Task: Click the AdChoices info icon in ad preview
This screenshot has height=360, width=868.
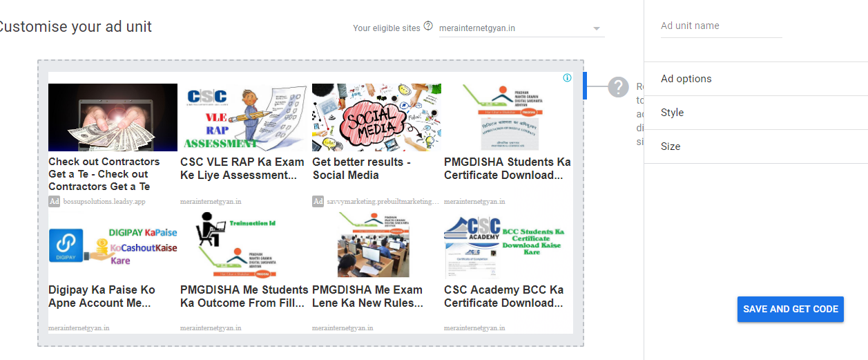Action: (x=567, y=77)
